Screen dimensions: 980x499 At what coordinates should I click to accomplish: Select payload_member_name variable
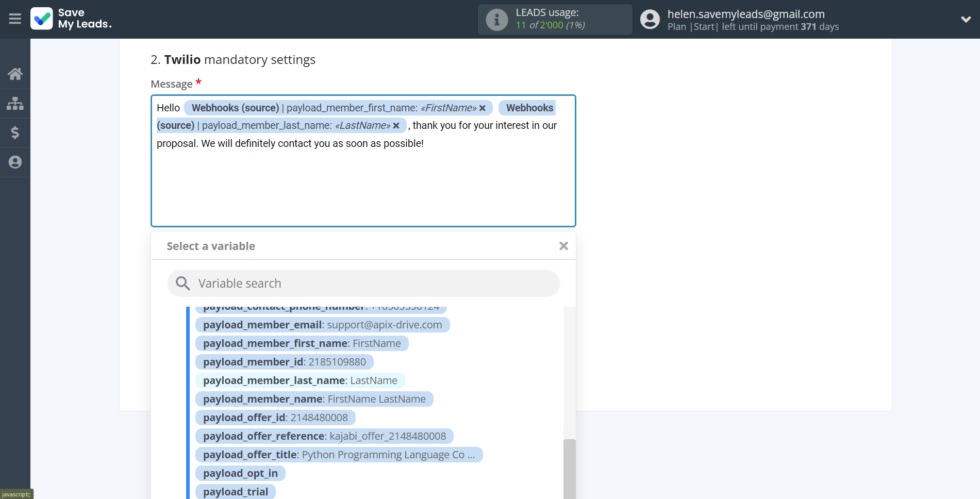coord(314,399)
